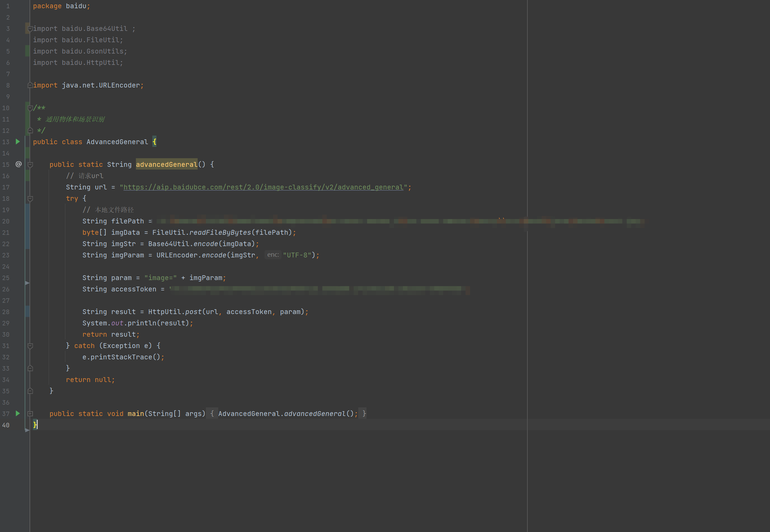The height and width of the screenshot is (532, 770).
Task: Click the enc: parameter hint
Action: tap(273, 255)
